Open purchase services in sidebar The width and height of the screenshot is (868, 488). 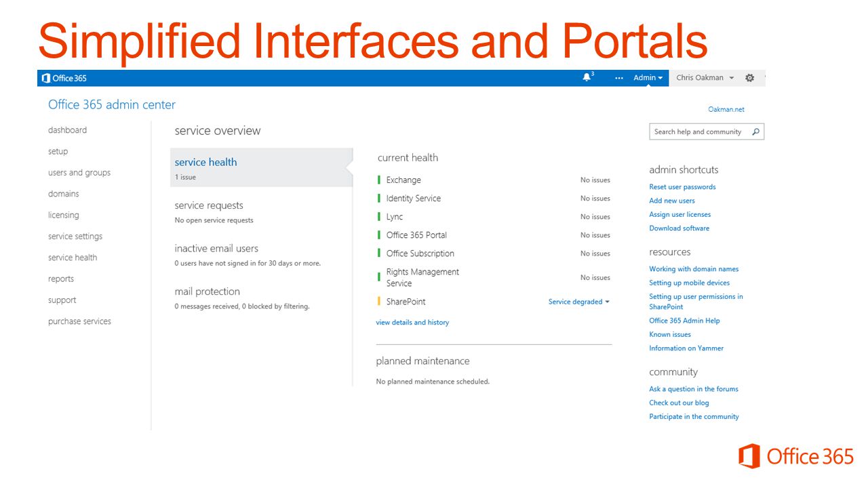[x=79, y=321]
